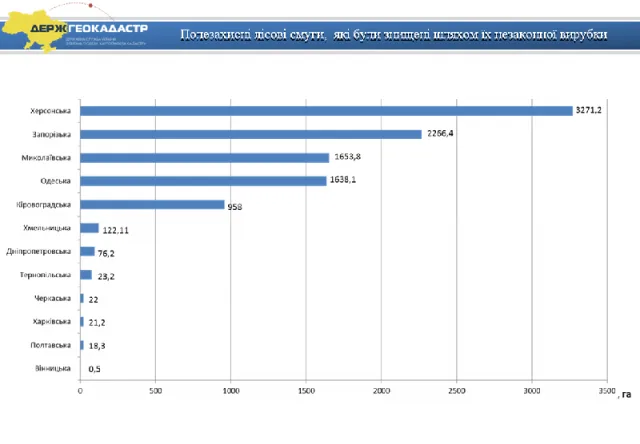Select the Одеська bar
This screenshot has width=640, height=444.
pos(203,181)
